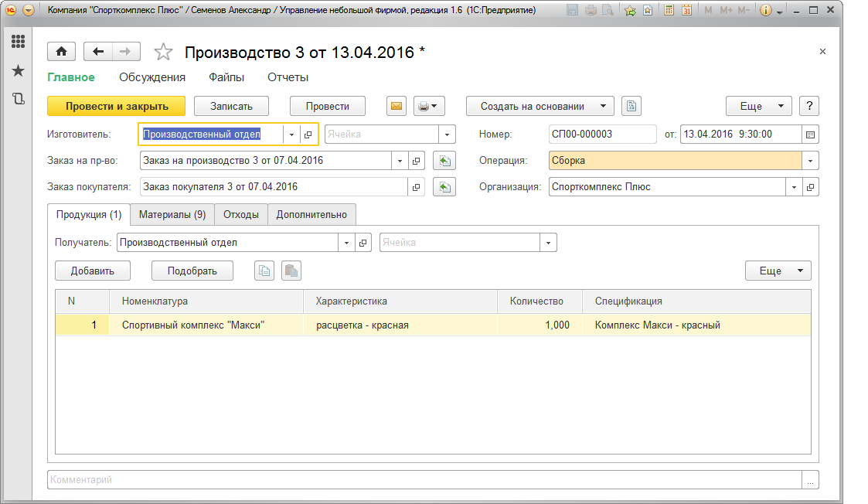Screen dimensions: 868x504
Task: Open the history icon in left sidebar
Action: point(18,98)
